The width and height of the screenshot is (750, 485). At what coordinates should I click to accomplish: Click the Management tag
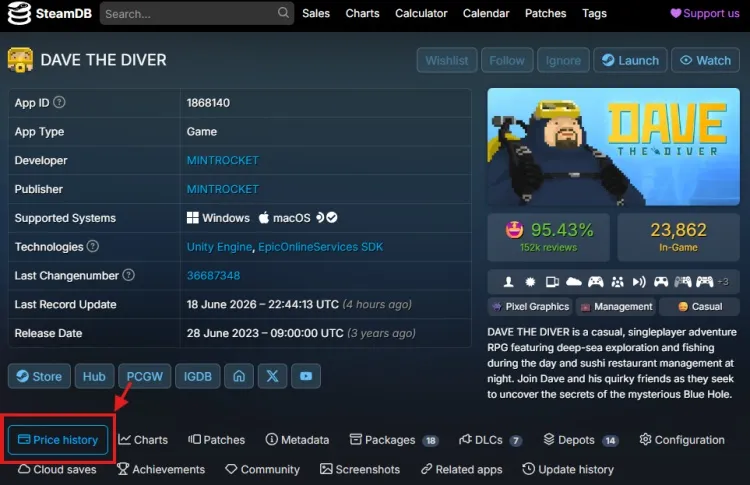click(617, 306)
